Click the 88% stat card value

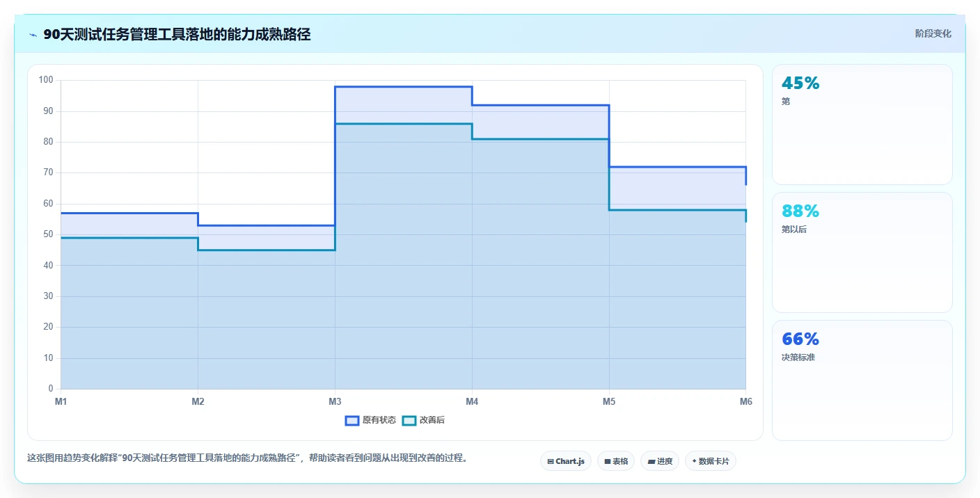(x=800, y=211)
